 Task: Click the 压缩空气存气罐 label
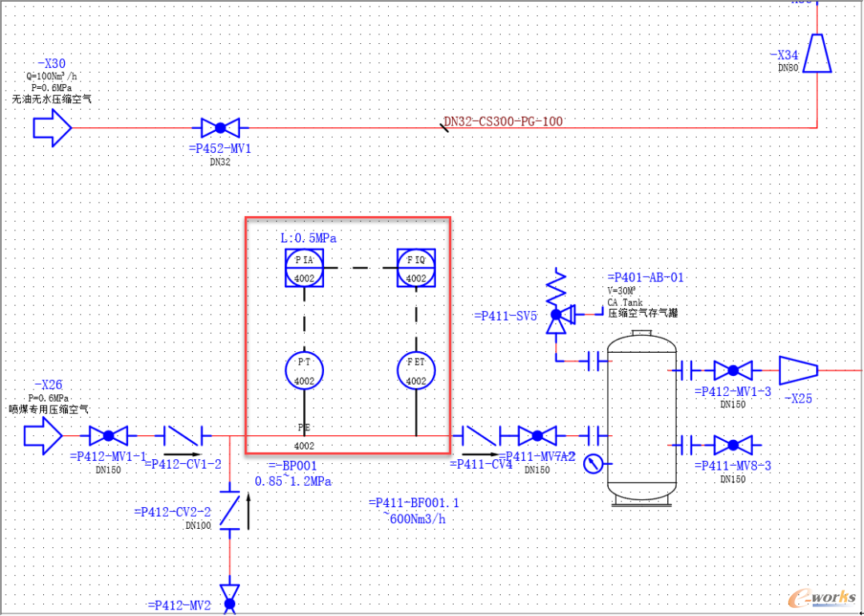point(642,313)
